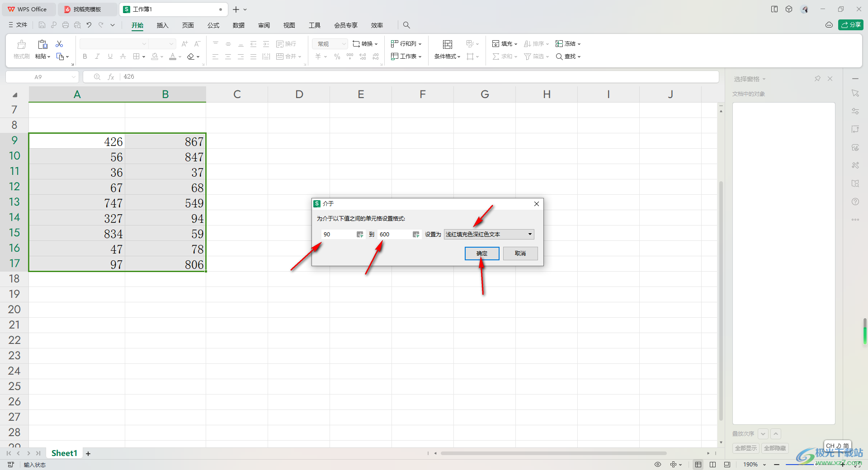The height and width of the screenshot is (470, 868).
Task: Open new tab with plus in title bar
Action: coord(236,9)
